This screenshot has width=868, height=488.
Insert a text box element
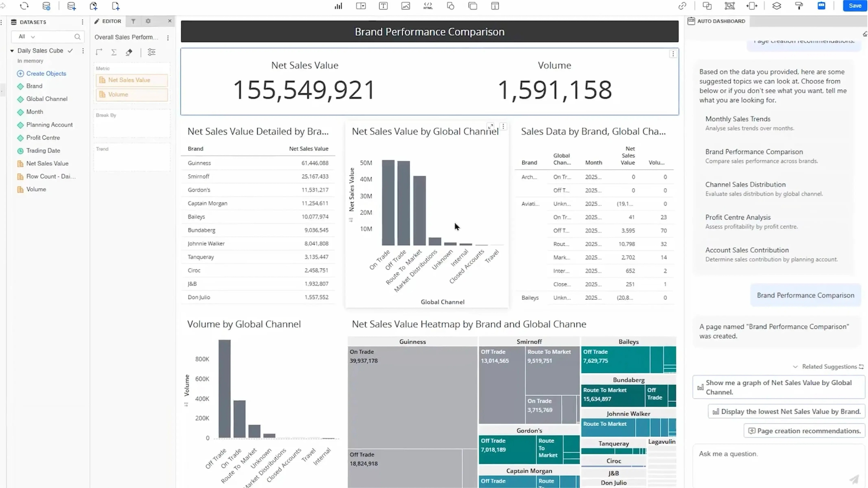(383, 6)
